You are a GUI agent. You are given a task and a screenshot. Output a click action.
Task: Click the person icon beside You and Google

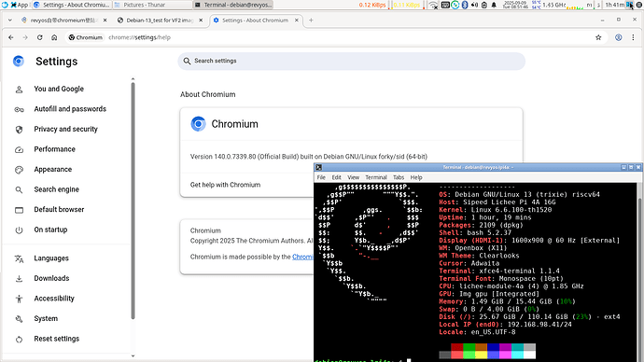19,90
